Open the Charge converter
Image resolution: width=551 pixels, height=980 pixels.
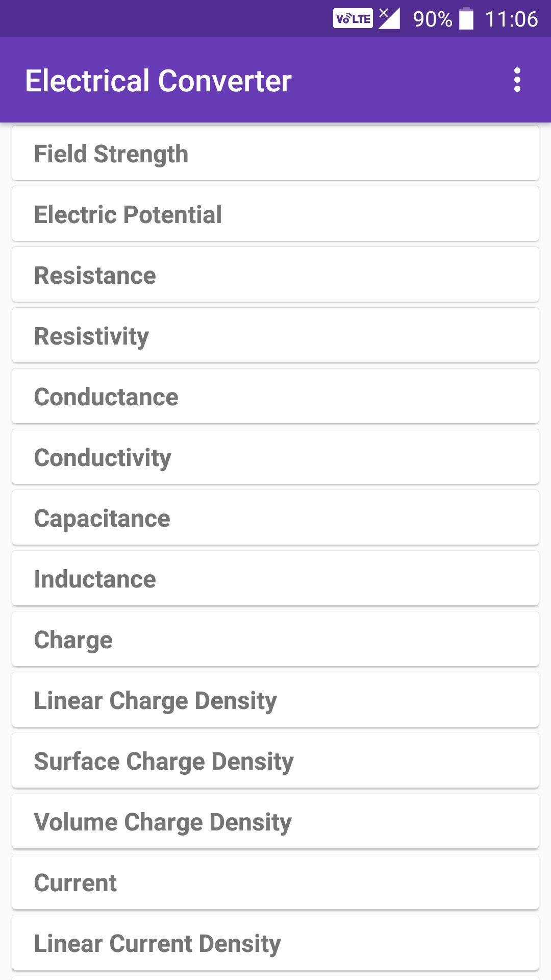(275, 639)
